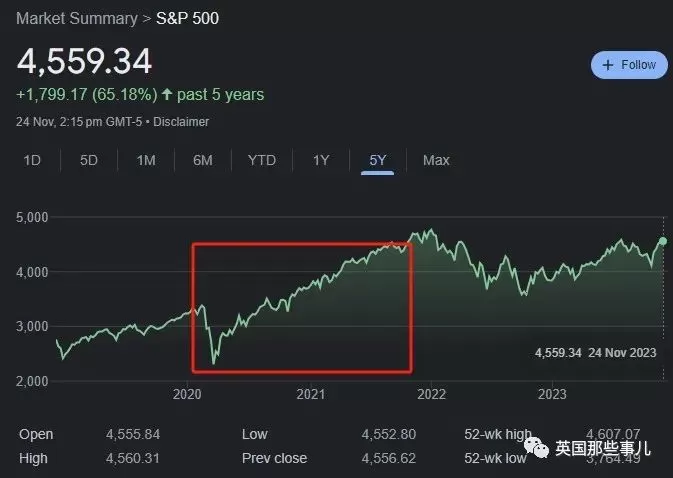673x478 pixels.
Task: Select the active 5Y range tab
Action: (378, 160)
